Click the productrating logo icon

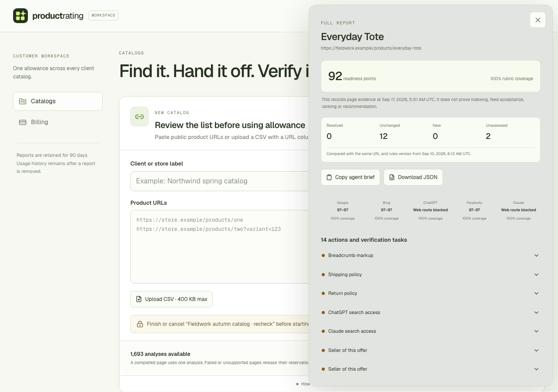click(x=20, y=16)
